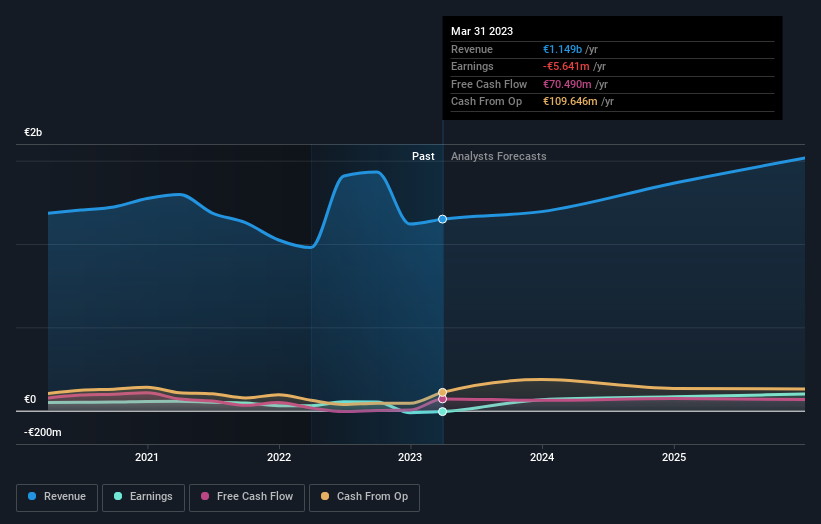Screen dimensions: 821x524
Task: Click the pink Free Cash Flow legend dot
Action: 205,496
